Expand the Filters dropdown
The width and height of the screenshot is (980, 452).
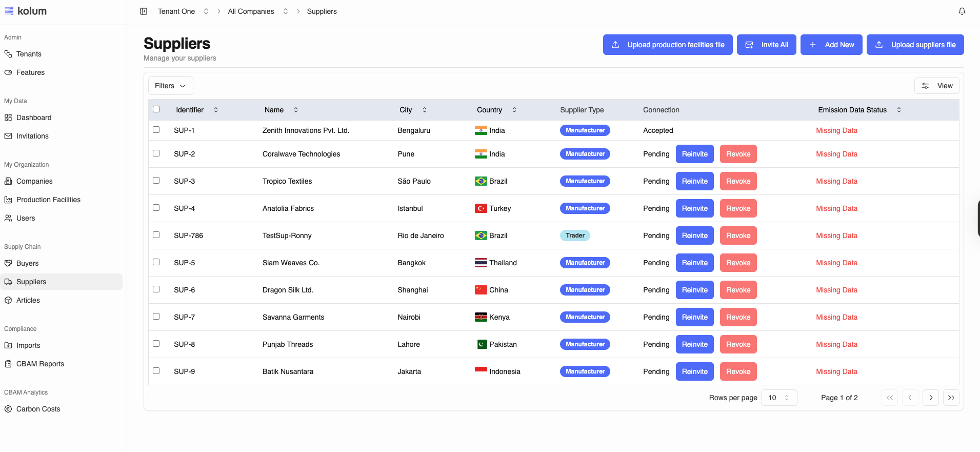pos(170,86)
